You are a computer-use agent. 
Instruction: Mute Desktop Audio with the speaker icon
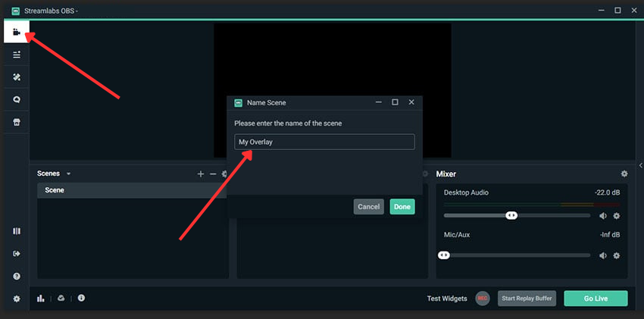(x=603, y=216)
